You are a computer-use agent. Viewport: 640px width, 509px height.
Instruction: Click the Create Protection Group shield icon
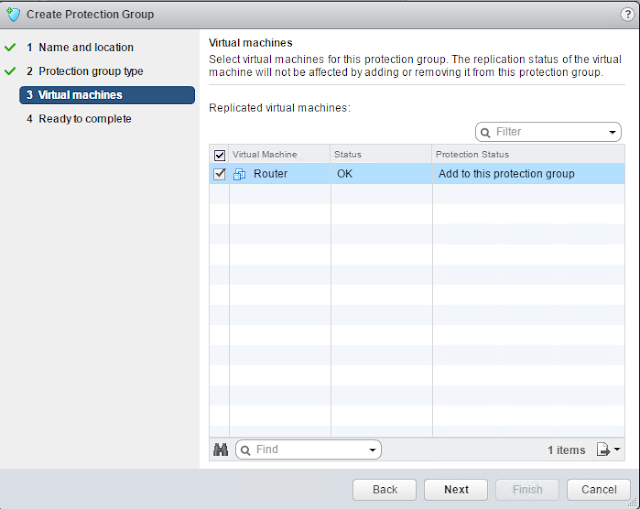pos(13,15)
